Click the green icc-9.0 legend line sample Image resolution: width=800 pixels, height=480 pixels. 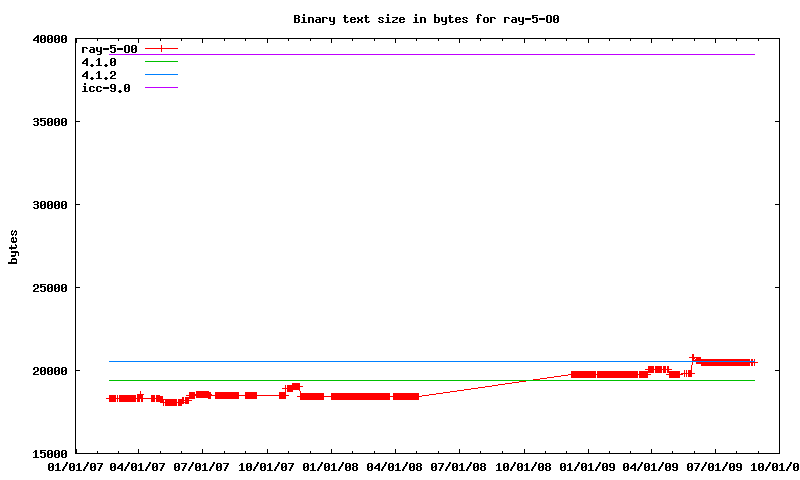click(x=161, y=88)
